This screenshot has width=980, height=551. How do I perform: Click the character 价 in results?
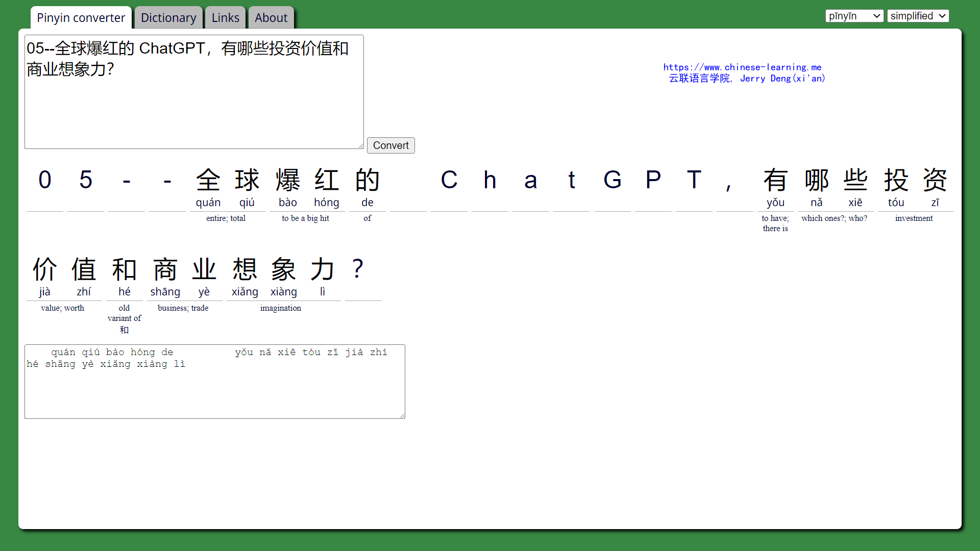pyautogui.click(x=45, y=269)
